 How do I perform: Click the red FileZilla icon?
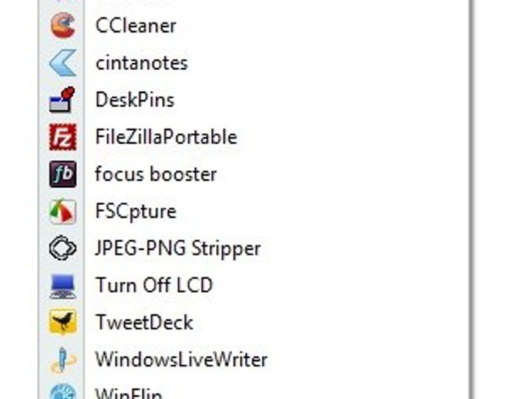[x=62, y=137]
